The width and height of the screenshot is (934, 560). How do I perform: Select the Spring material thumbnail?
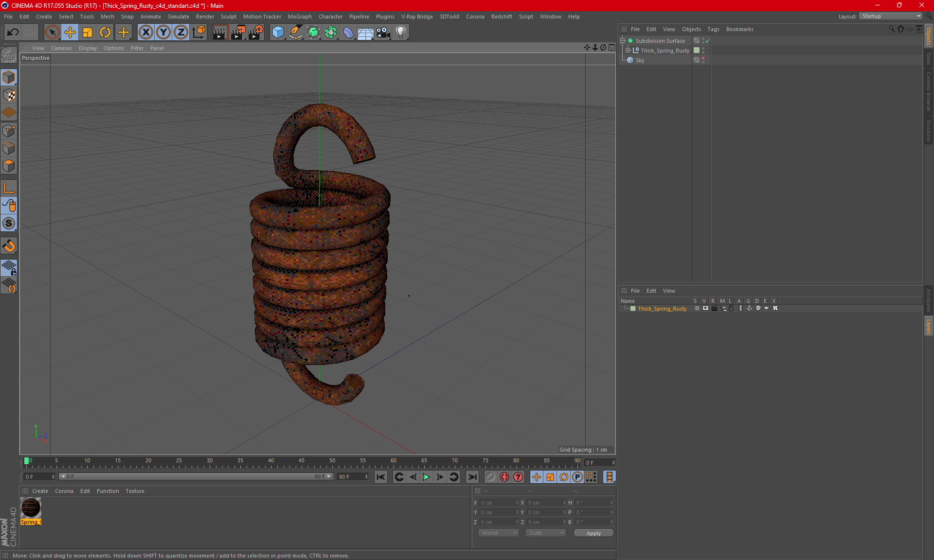[31, 508]
